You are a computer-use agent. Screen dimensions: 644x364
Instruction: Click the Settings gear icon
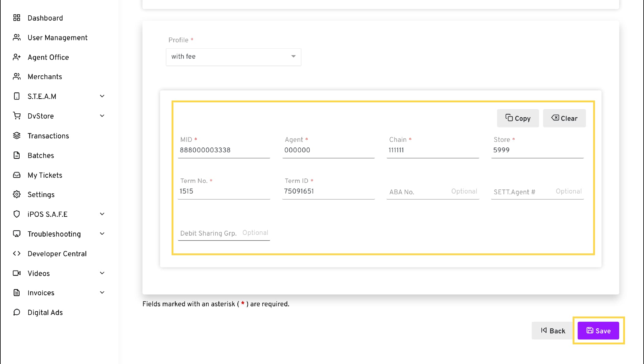pyautogui.click(x=17, y=195)
